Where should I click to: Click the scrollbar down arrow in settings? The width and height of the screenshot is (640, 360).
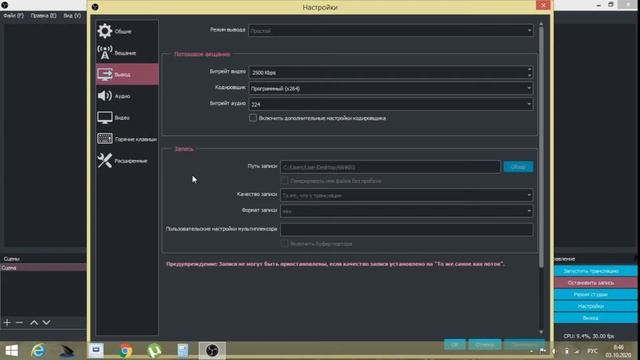541,332
